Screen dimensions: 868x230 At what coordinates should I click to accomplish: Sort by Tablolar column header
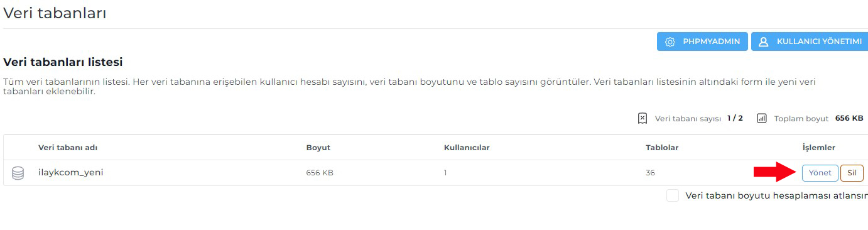[x=662, y=148]
